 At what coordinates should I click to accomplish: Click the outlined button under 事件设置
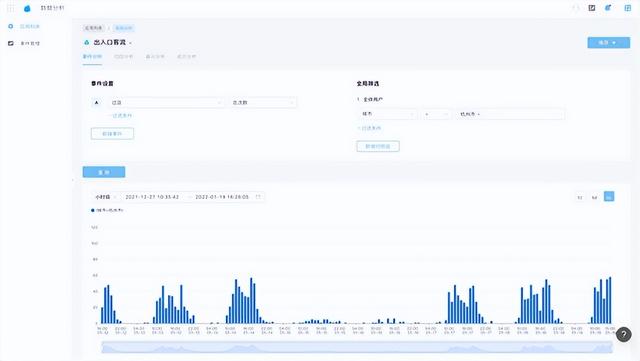click(x=112, y=134)
